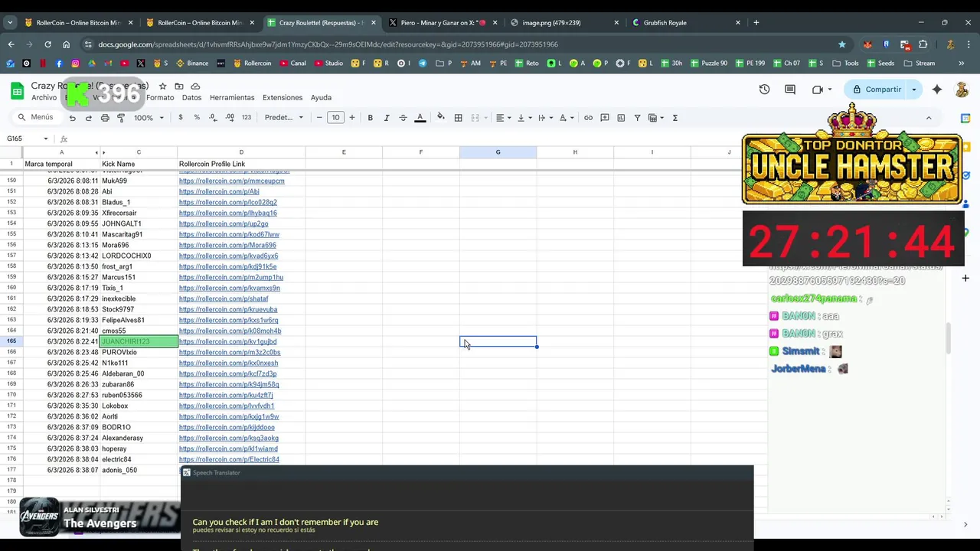Image resolution: width=980 pixels, height=551 pixels.
Task: Open MukA99's Rollercoin profile link
Action: pos(232,181)
